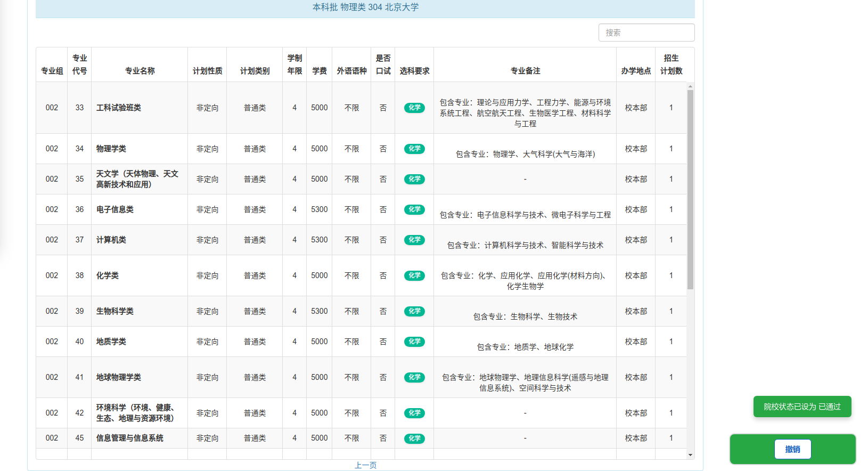Click major code 36 cell

(79, 209)
